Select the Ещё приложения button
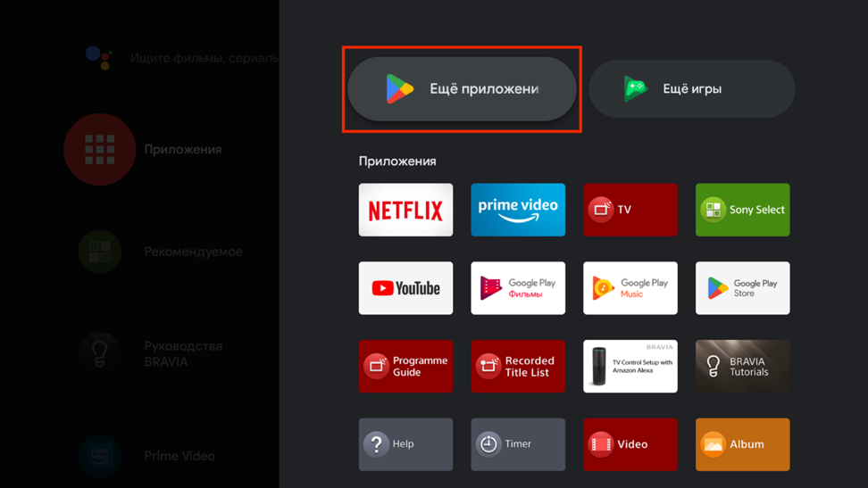 (463, 89)
